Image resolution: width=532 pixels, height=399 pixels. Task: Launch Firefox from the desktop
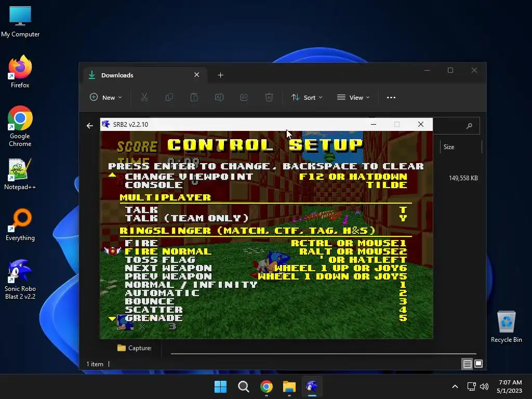(x=20, y=72)
